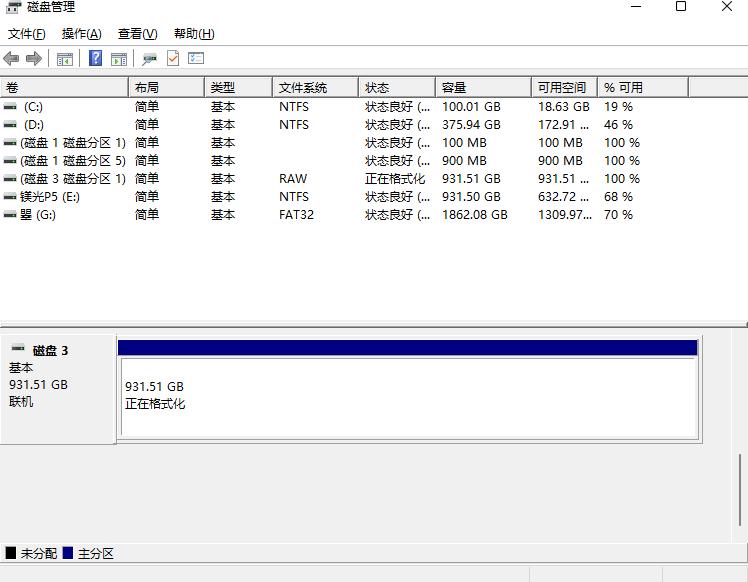Open the view settings checklist toolbar icon
The height and width of the screenshot is (582, 748).
pyautogui.click(x=196, y=58)
